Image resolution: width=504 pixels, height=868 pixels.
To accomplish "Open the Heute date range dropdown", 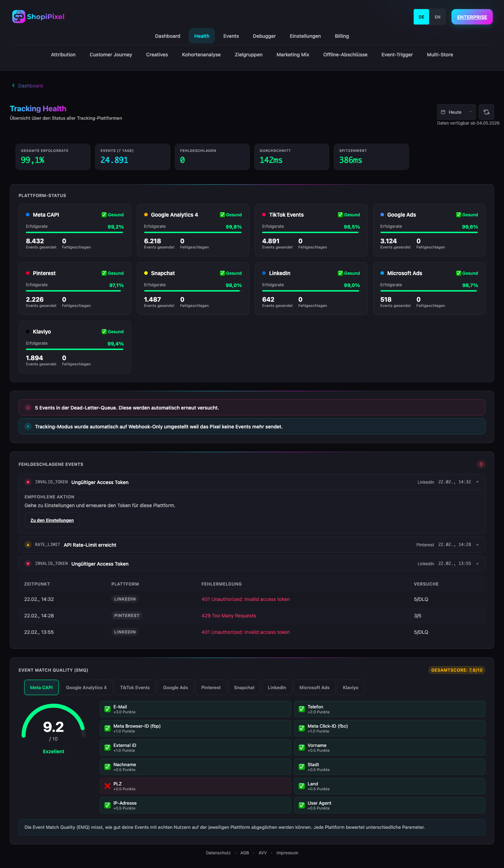I will pyautogui.click(x=456, y=112).
